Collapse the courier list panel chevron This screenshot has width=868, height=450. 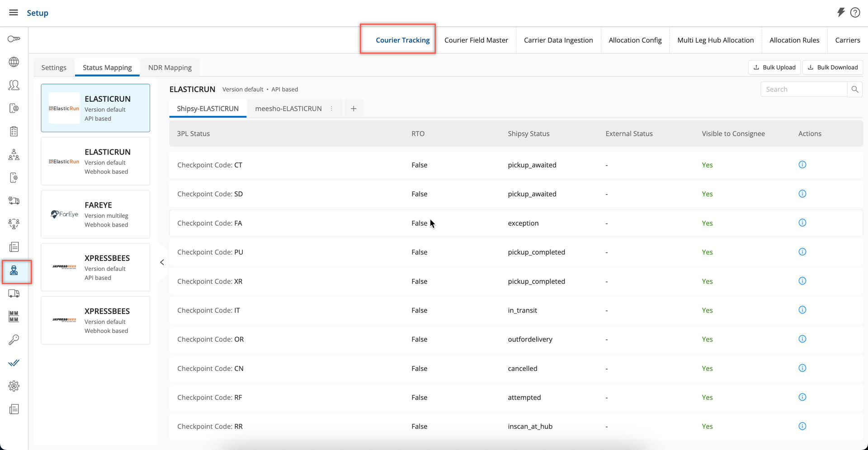pos(162,262)
